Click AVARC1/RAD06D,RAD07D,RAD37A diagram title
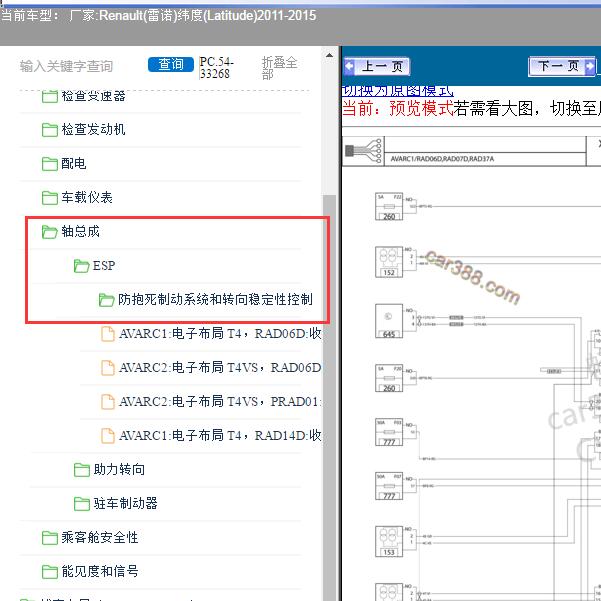Image resolution: width=601 pixels, height=601 pixels. [x=442, y=159]
